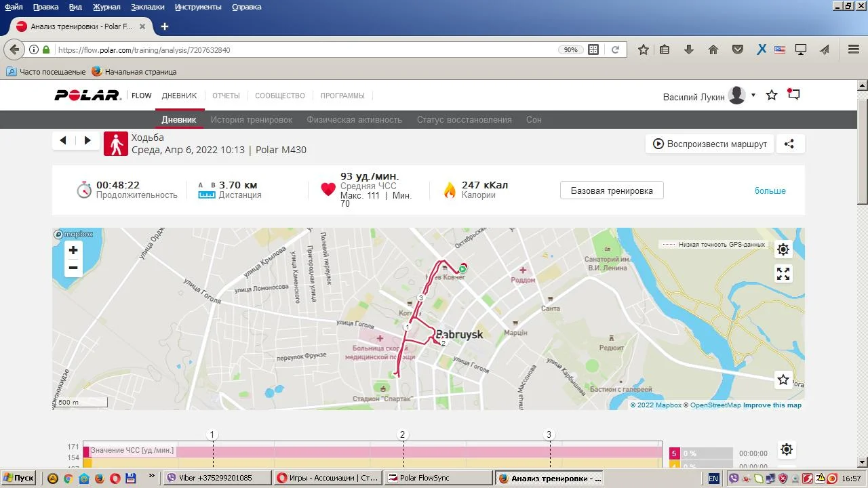
Task: Click the US flag extension icon
Action: tap(780, 49)
